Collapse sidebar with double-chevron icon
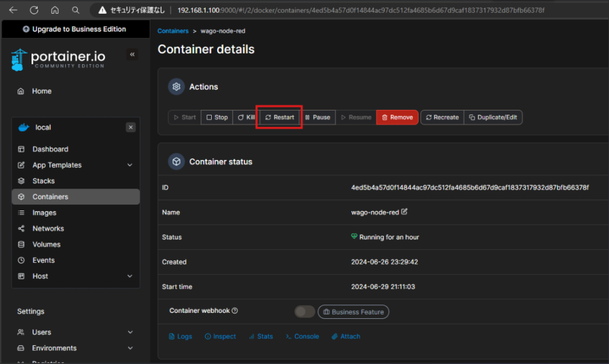The image size is (609, 364). (x=132, y=54)
